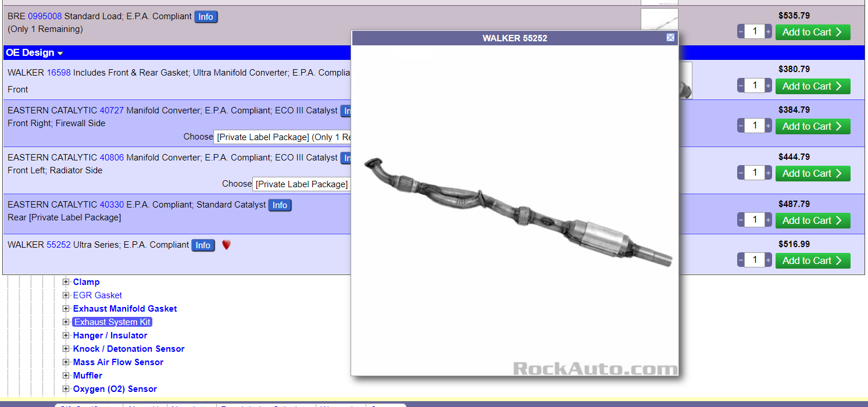Screen dimensions: 868x407
Task: Open the BRE 0995008 product thumbnail
Action: coord(659,19)
